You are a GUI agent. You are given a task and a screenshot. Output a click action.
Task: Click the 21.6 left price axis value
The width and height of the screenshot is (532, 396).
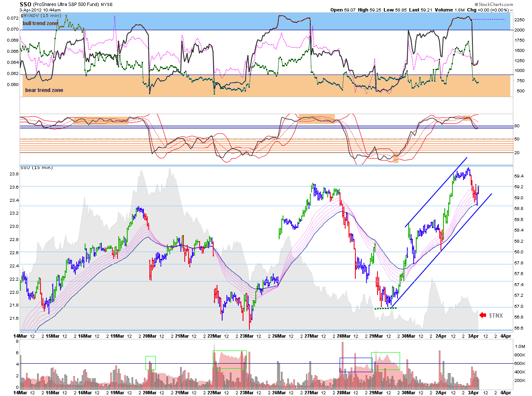coord(14,319)
